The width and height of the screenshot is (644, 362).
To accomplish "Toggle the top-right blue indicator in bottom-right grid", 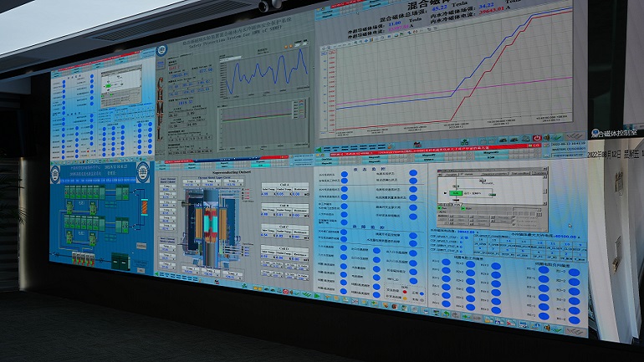I will pyautogui.click(x=573, y=272).
